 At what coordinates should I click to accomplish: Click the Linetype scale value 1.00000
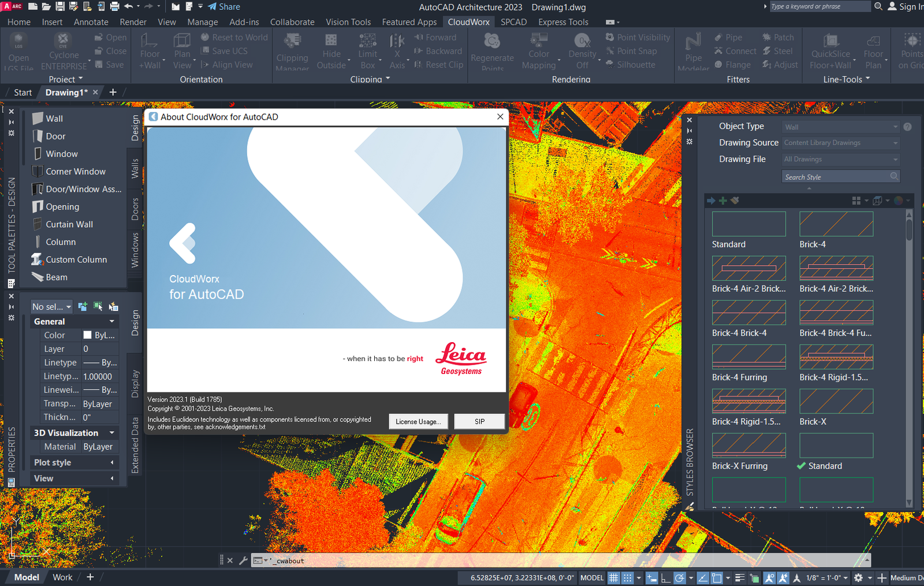point(100,376)
